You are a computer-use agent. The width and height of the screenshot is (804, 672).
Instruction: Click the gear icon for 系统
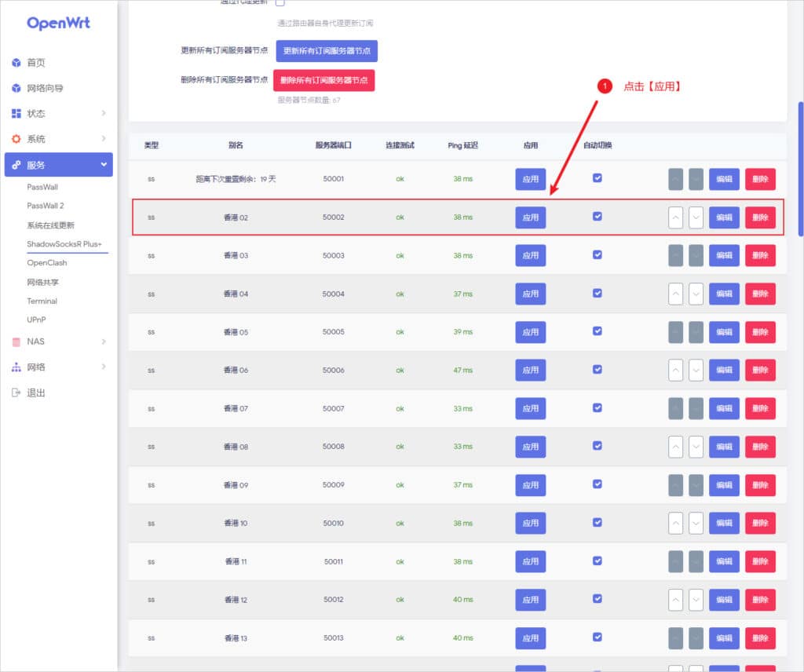[x=16, y=139]
